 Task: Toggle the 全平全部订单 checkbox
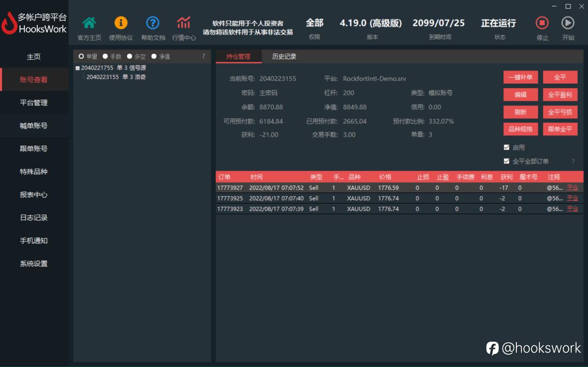(x=507, y=161)
